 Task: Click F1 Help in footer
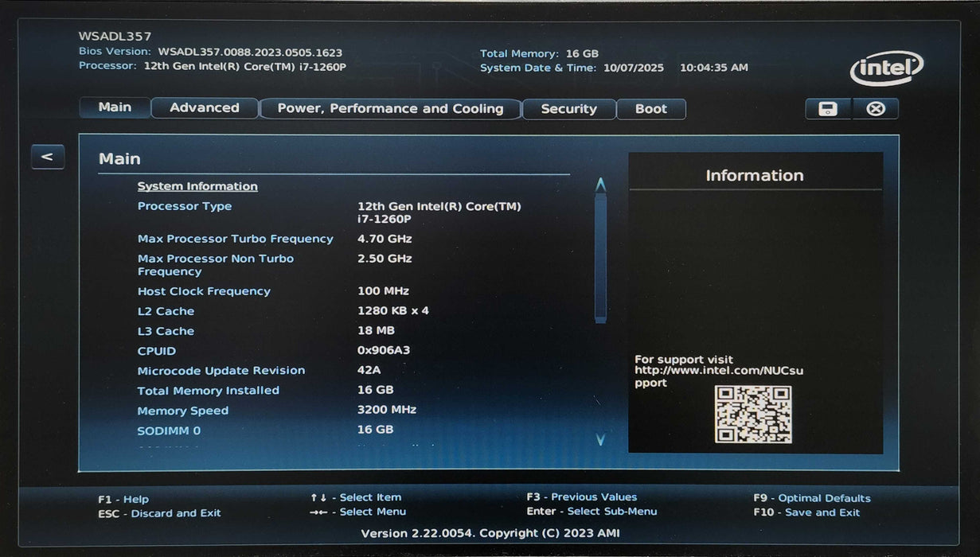coord(123,499)
